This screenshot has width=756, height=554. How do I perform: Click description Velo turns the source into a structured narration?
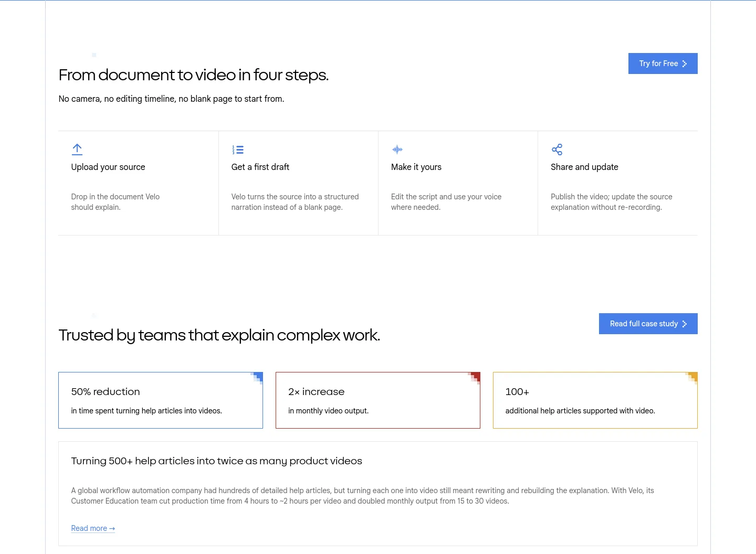click(x=295, y=202)
